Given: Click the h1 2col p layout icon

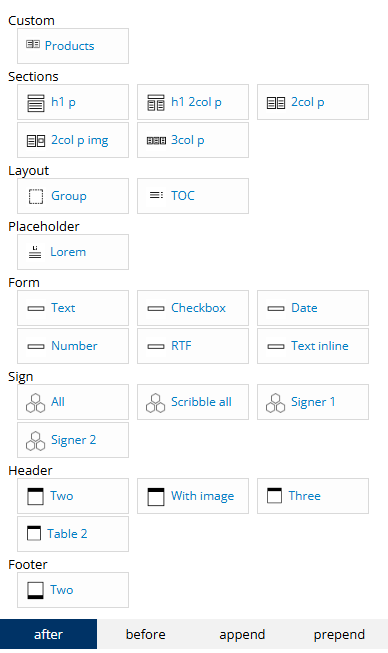Looking at the screenshot, I should [x=156, y=102].
